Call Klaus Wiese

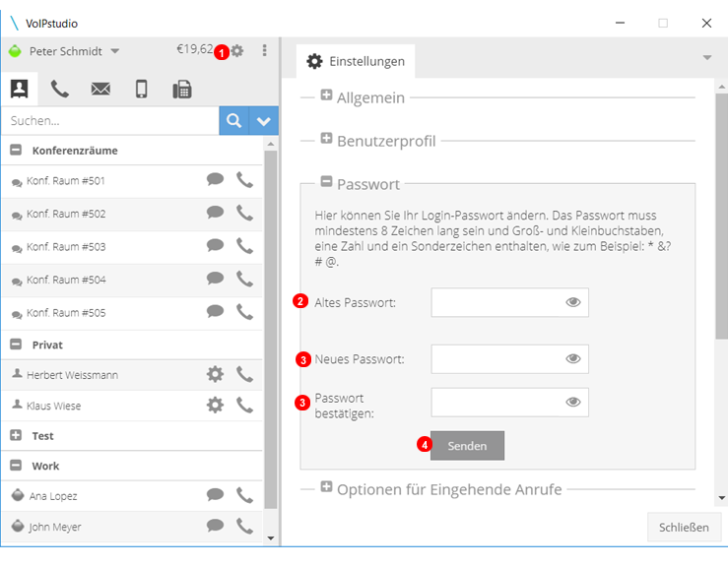244,406
